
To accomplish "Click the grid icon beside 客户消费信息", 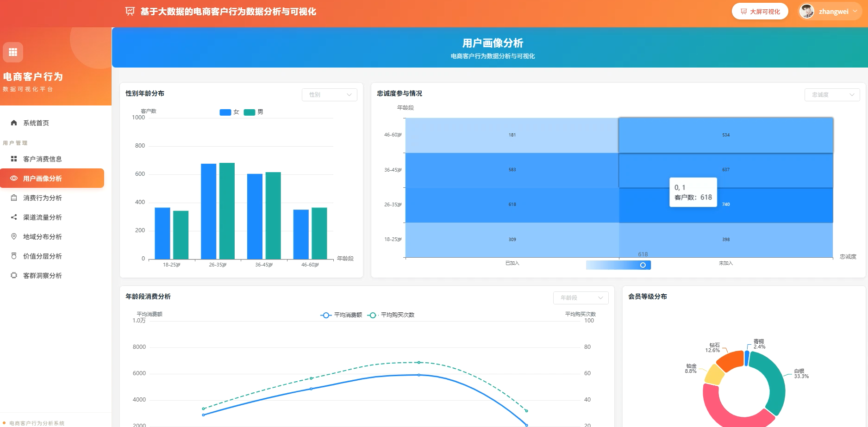I will click(14, 159).
